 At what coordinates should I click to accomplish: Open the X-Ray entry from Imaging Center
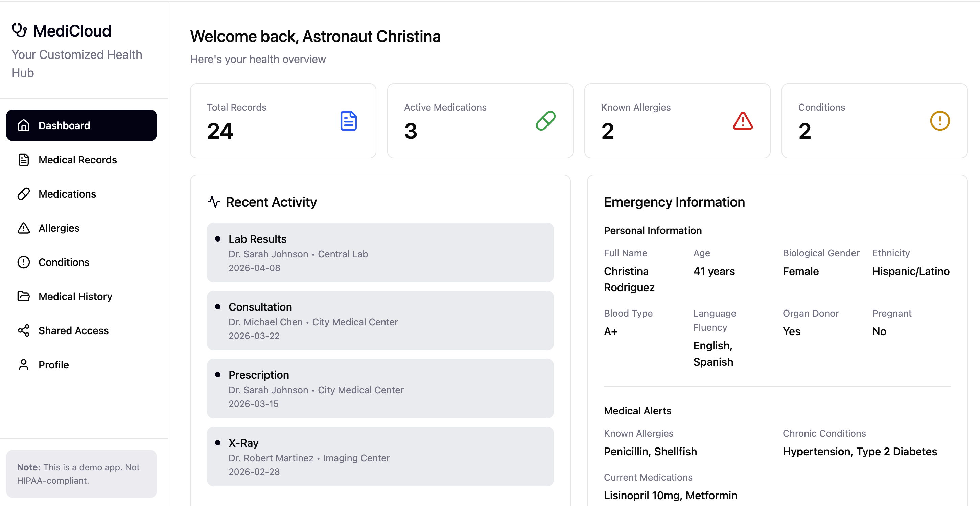380,457
